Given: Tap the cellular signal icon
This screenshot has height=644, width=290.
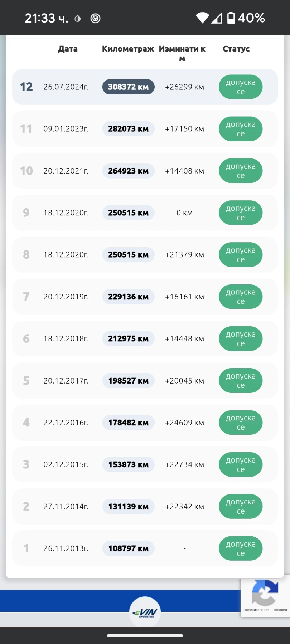Looking at the screenshot, I should click(x=217, y=18).
